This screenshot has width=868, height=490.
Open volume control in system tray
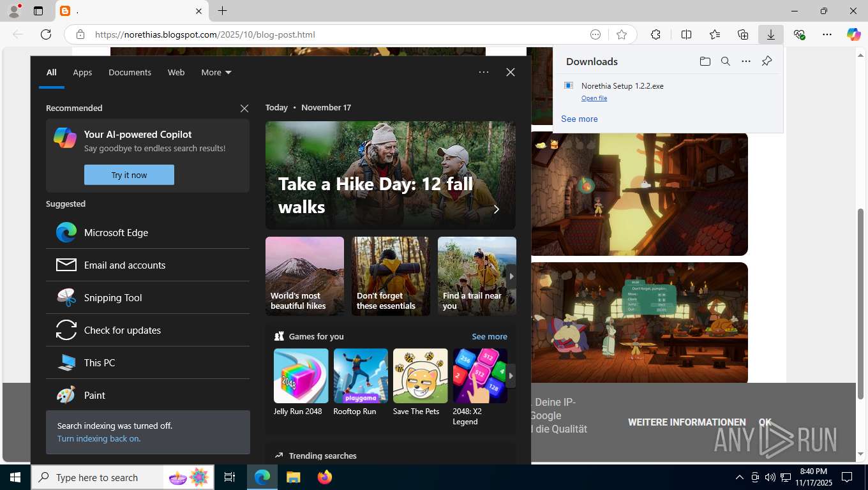(770, 477)
